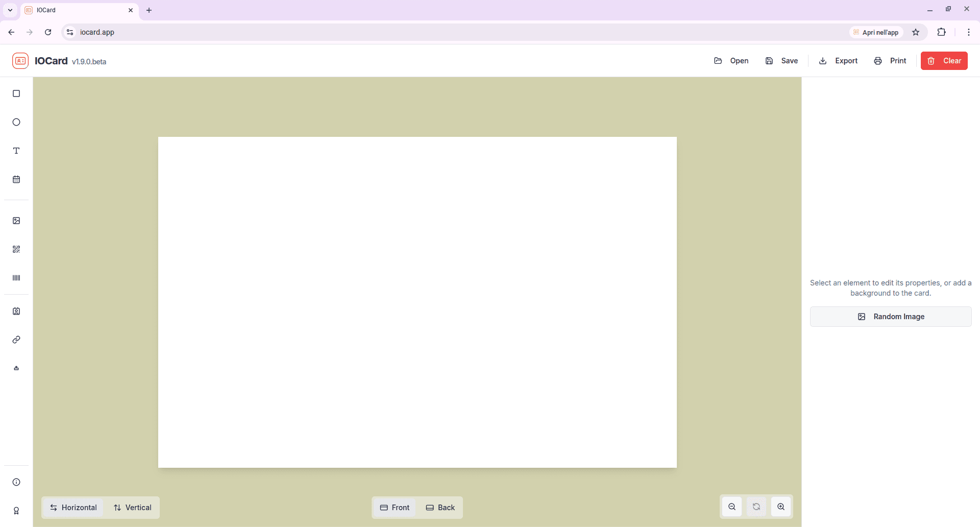Screen dimensions: 980x527
Task: Reset the canvas zoom level
Action: [756, 507]
